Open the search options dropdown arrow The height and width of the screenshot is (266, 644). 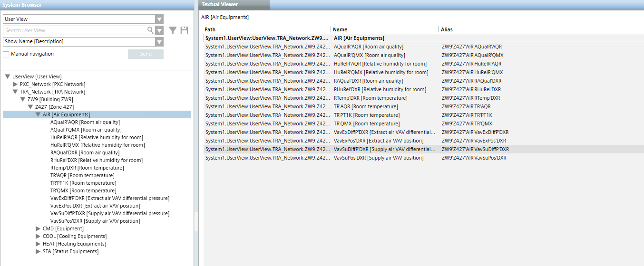tap(159, 30)
